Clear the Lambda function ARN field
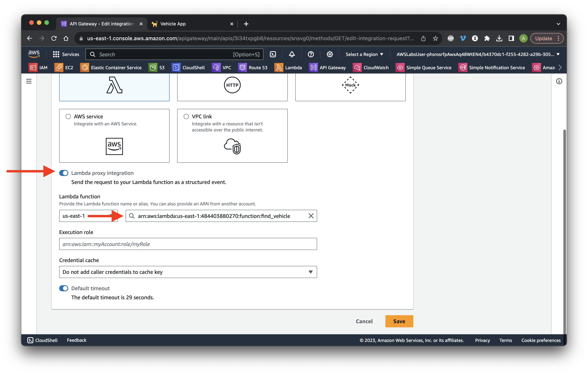This screenshot has height=374, width=588. (311, 216)
